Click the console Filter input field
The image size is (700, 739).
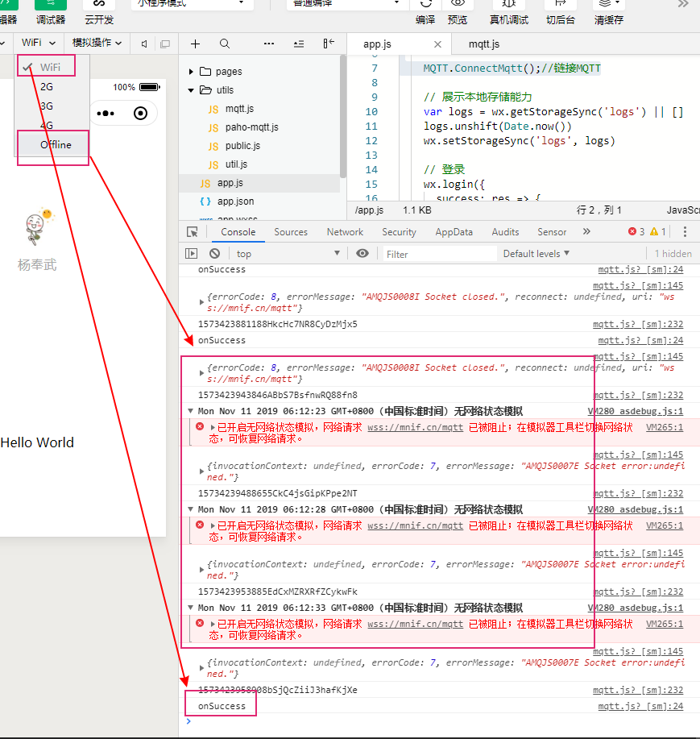tap(440, 254)
